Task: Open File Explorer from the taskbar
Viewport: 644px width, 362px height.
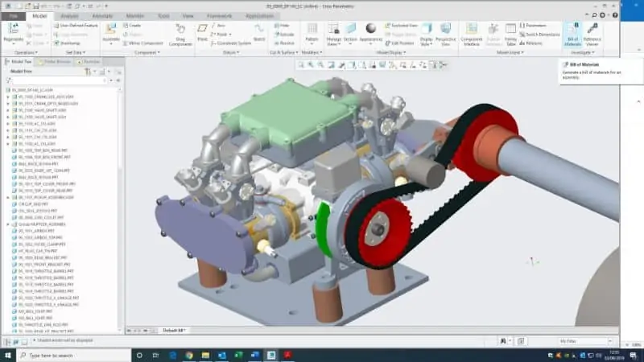Action: 205,355
